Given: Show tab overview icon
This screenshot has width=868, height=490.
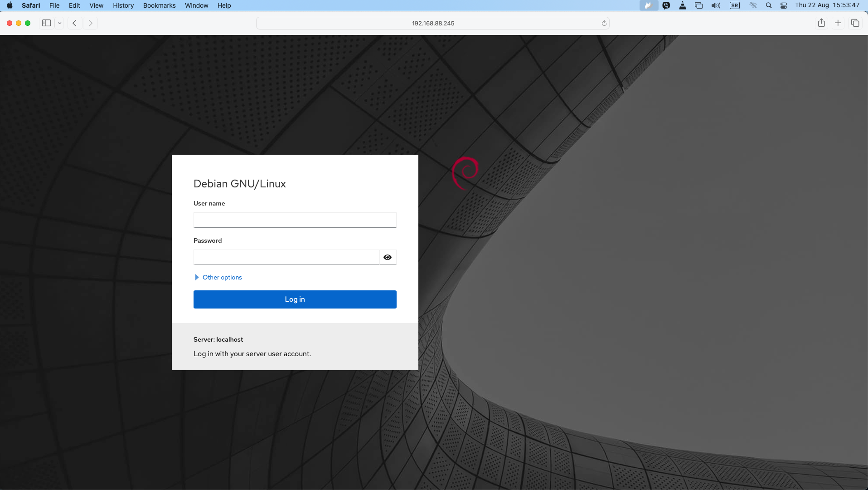Looking at the screenshot, I should (x=855, y=23).
